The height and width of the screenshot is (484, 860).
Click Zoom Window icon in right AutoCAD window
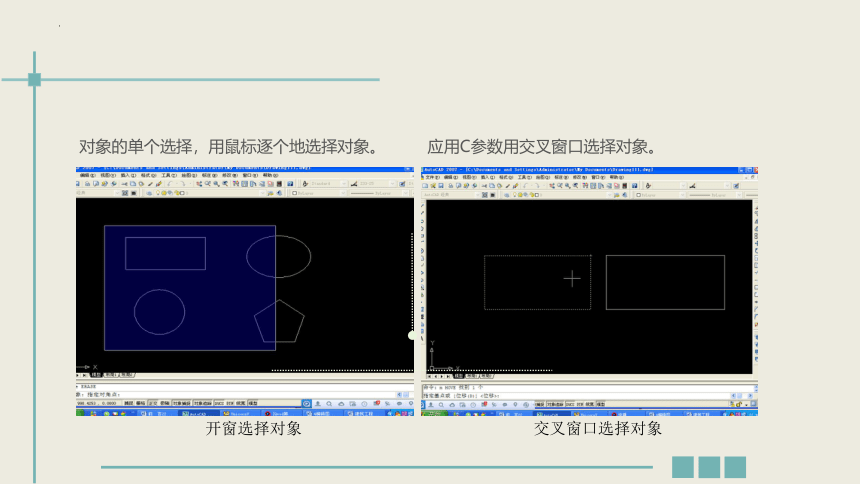coord(568,186)
